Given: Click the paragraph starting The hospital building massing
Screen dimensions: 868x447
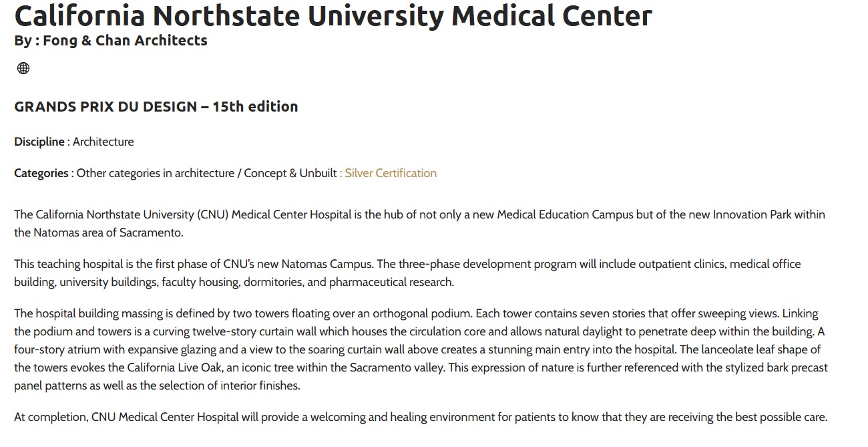Looking at the screenshot, I should coord(421,349).
